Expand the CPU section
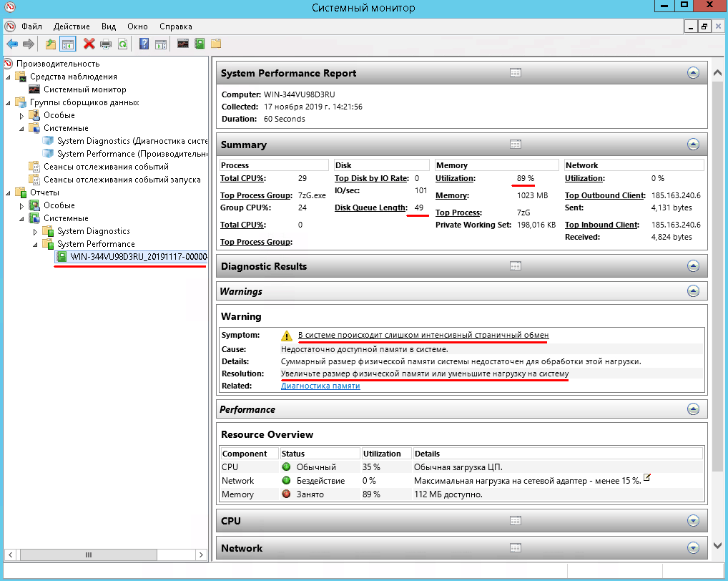 692,521
